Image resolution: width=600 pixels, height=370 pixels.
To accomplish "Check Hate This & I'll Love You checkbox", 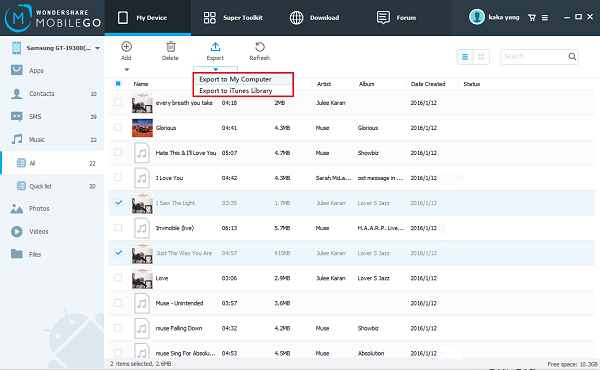I will (x=118, y=152).
